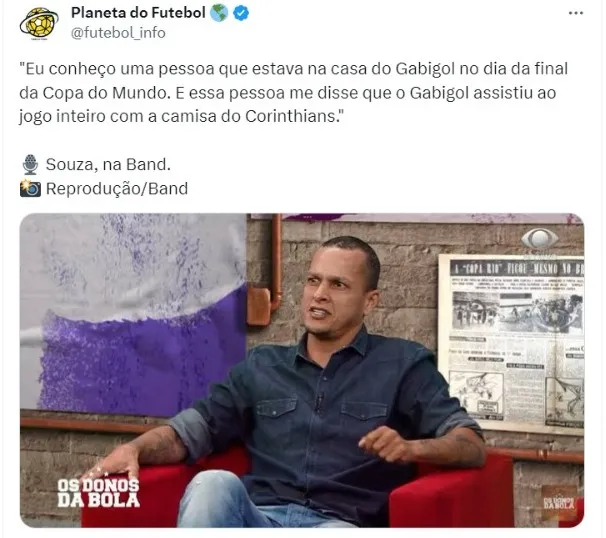Click the word Corinthians in the tweet
Viewport: 606px width, 538px height.
point(291,116)
